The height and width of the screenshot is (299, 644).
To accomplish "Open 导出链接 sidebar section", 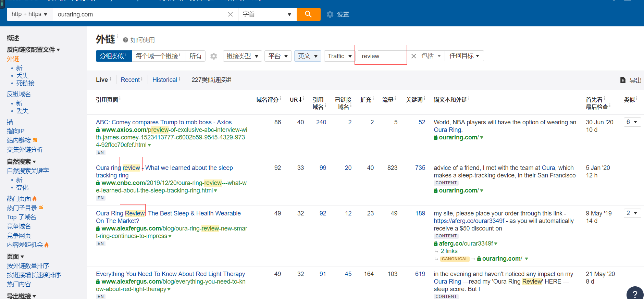I will [x=21, y=296].
